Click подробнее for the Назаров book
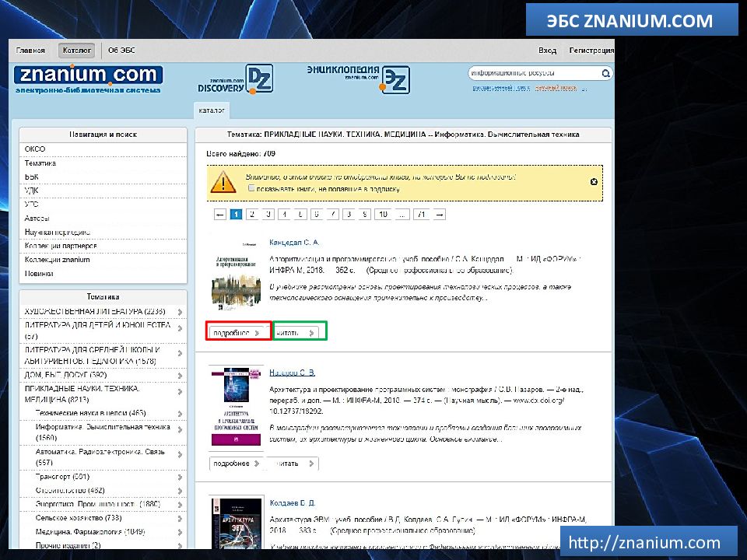Image resolution: width=747 pixels, height=560 pixels. click(237, 464)
